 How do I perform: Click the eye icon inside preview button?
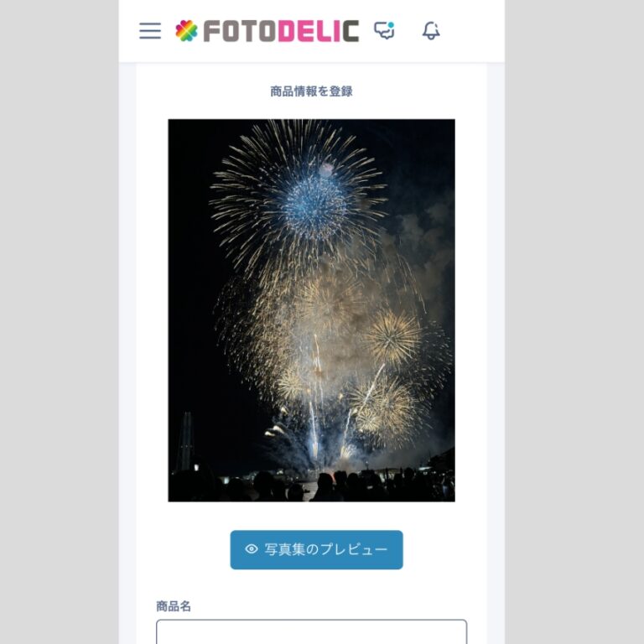click(x=252, y=549)
